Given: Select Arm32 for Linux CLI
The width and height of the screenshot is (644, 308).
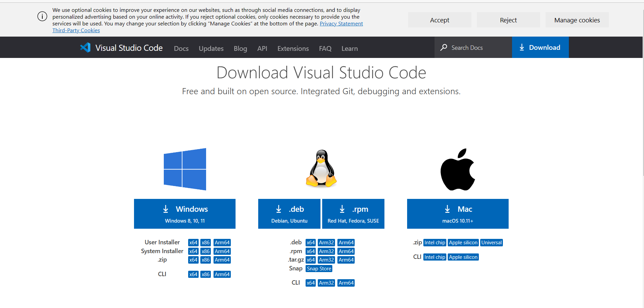Looking at the screenshot, I should [x=327, y=283].
